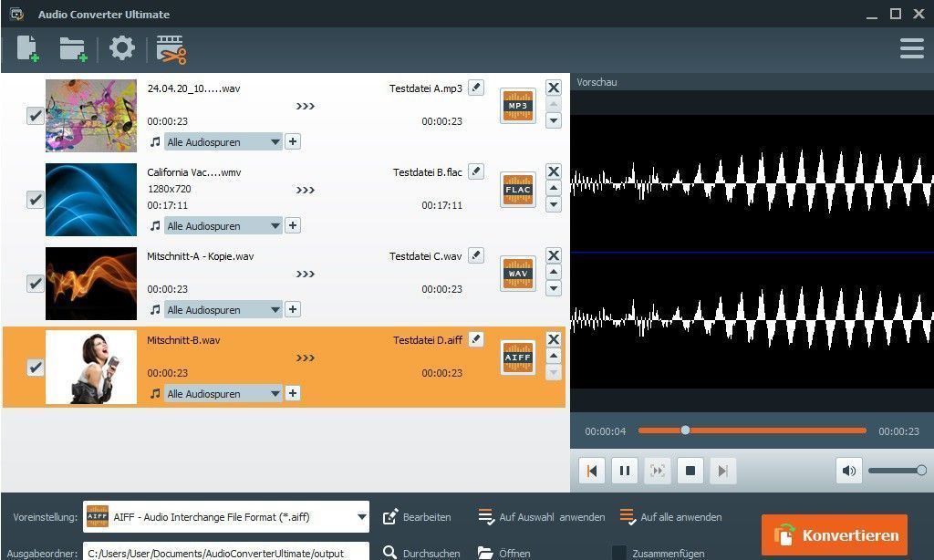This screenshot has width=934, height=560.
Task: Uncheck the 24.04.20_10 wav file checkbox
Action: tap(35, 116)
